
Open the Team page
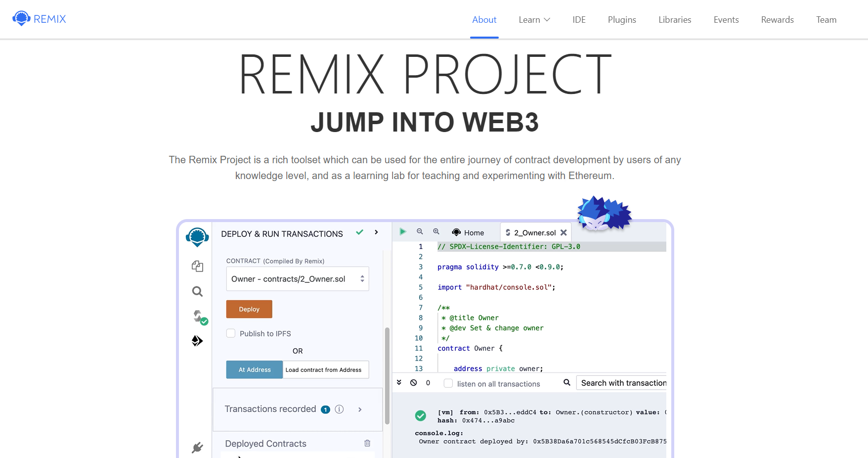(826, 20)
